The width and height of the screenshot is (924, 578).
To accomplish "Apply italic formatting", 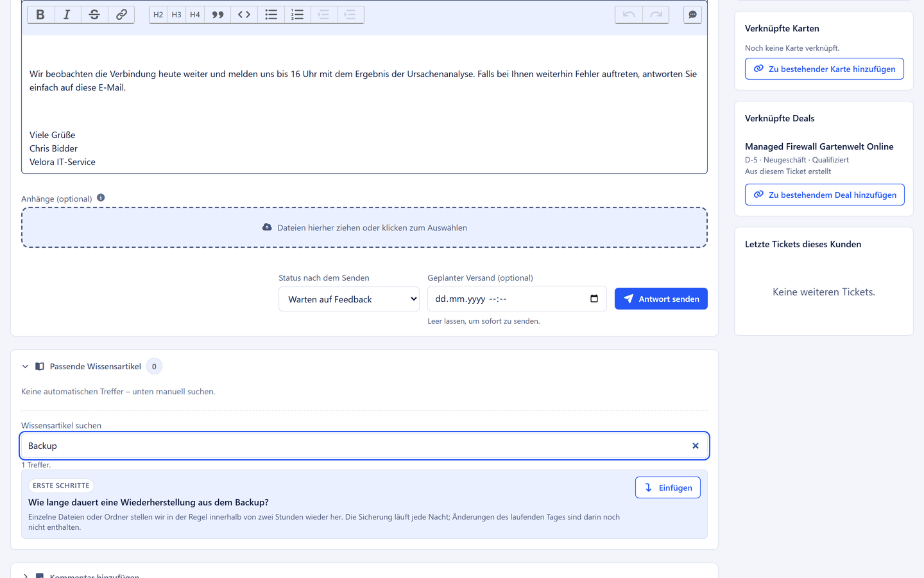I will pos(67,15).
